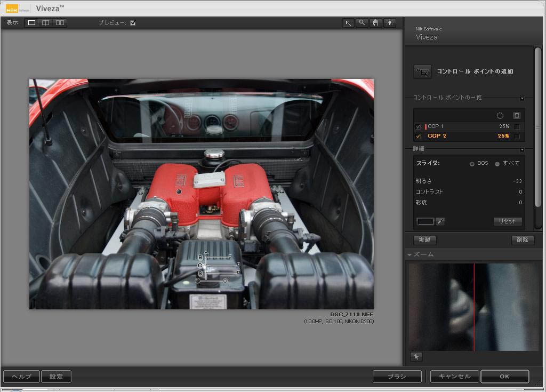Toggle the プレビュー preview checkbox

point(133,23)
